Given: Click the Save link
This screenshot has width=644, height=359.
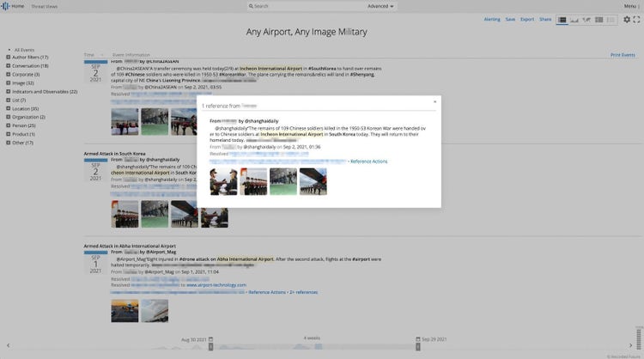Looking at the screenshot, I should pos(510,19).
